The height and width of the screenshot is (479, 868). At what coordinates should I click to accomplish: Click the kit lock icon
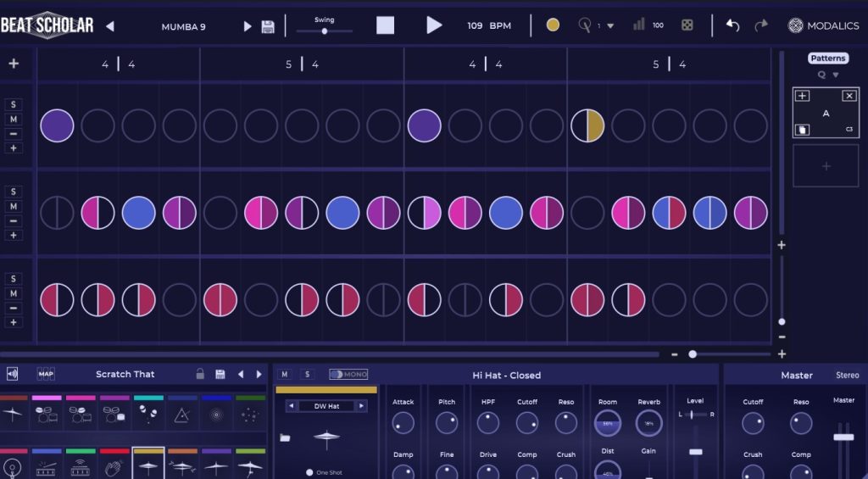(x=200, y=374)
